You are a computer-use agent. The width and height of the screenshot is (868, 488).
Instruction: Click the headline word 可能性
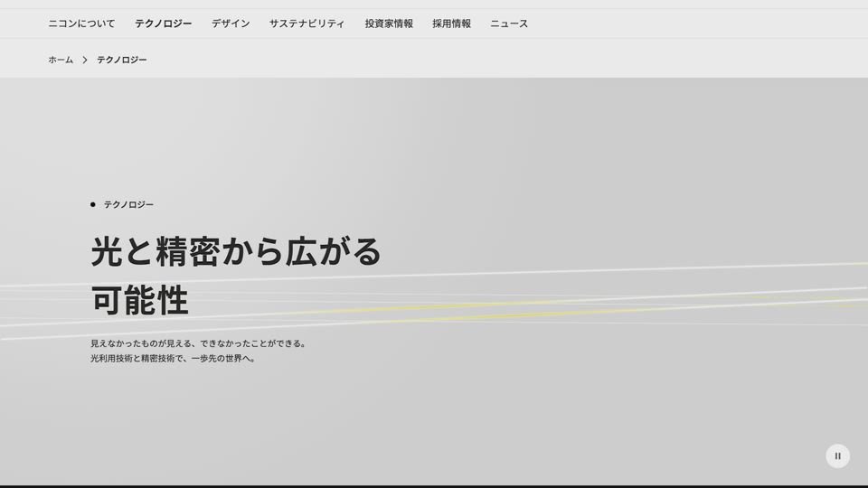click(139, 300)
